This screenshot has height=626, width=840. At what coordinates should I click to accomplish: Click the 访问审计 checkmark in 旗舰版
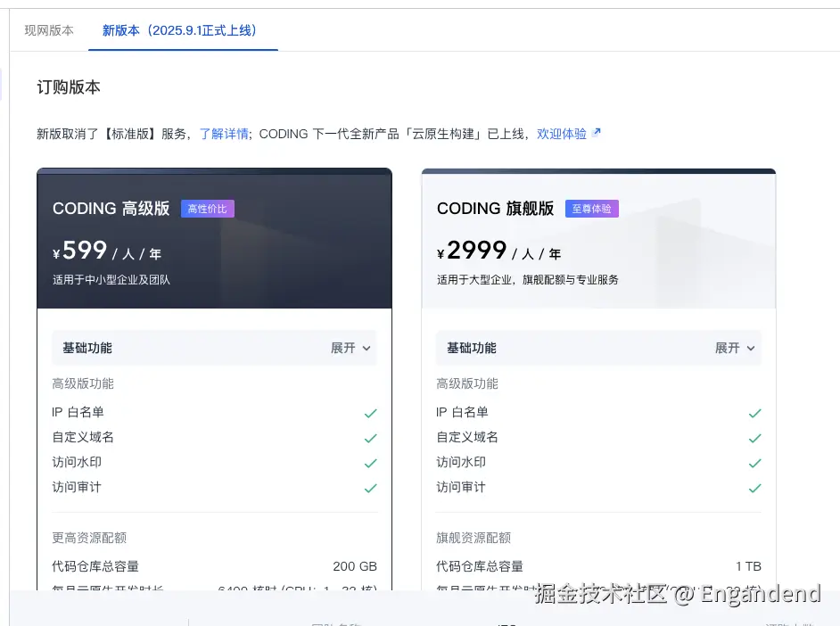754,488
